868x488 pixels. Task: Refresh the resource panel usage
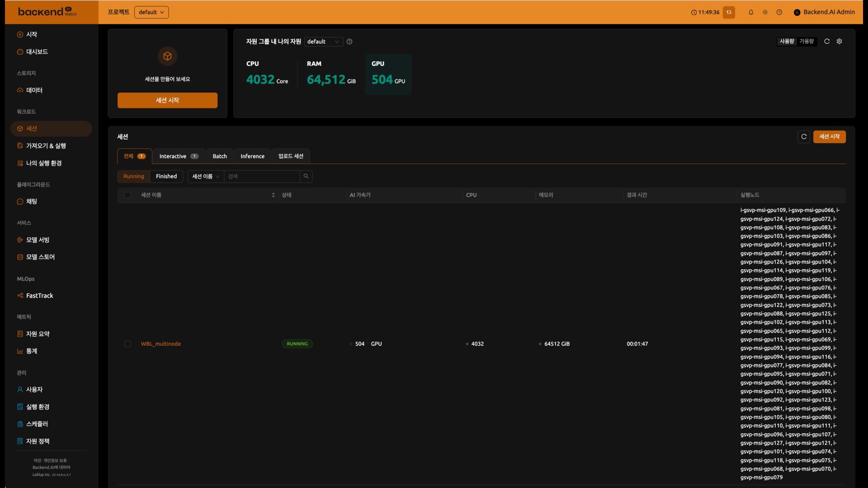coord(827,41)
